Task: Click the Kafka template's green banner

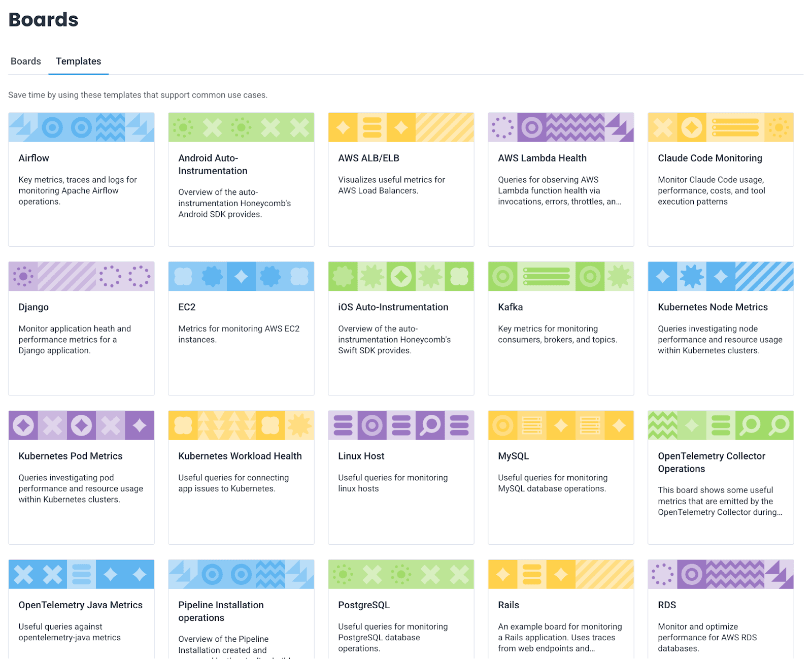Action: (x=561, y=276)
